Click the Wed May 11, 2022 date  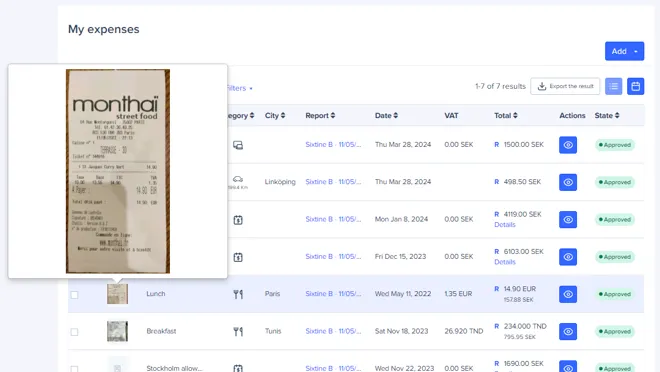click(x=403, y=294)
